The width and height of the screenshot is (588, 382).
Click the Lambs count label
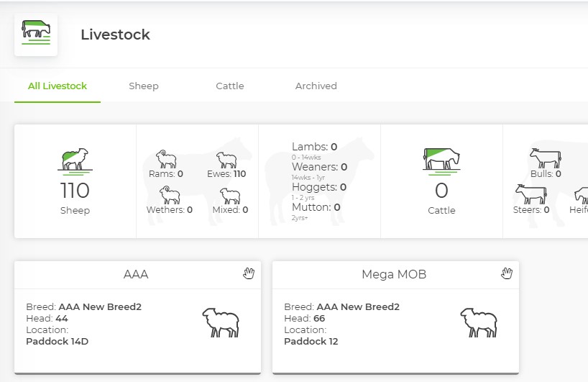pos(314,147)
